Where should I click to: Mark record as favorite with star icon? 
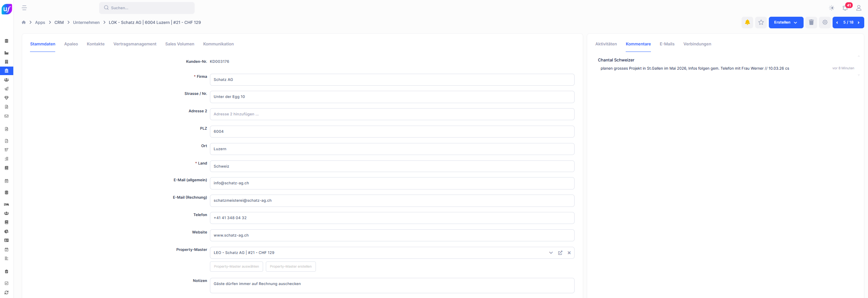[x=761, y=23]
